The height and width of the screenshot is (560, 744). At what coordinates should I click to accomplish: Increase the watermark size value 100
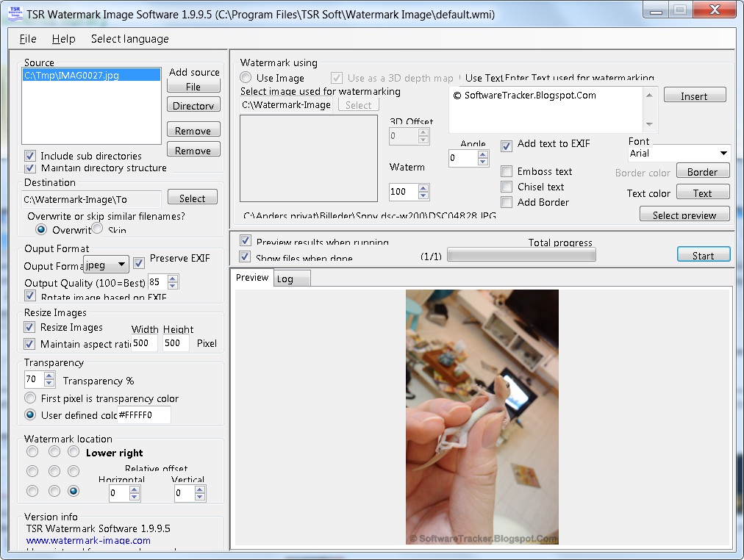(x=423, y=188)
